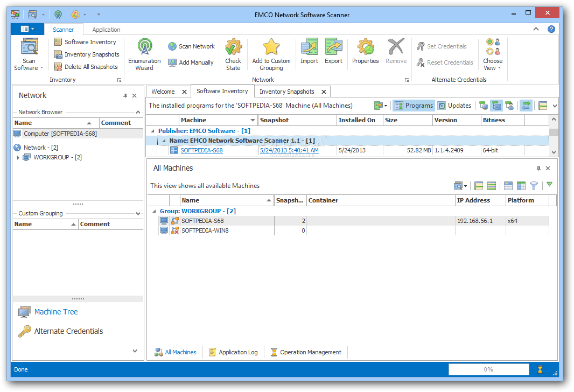
Task: Switch to the Scanner ribbon tab
Action: click(x=63, y=30)
